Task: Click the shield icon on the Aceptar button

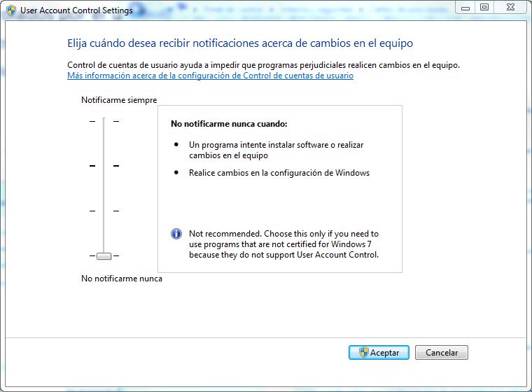Action: (x=363, y=352)
